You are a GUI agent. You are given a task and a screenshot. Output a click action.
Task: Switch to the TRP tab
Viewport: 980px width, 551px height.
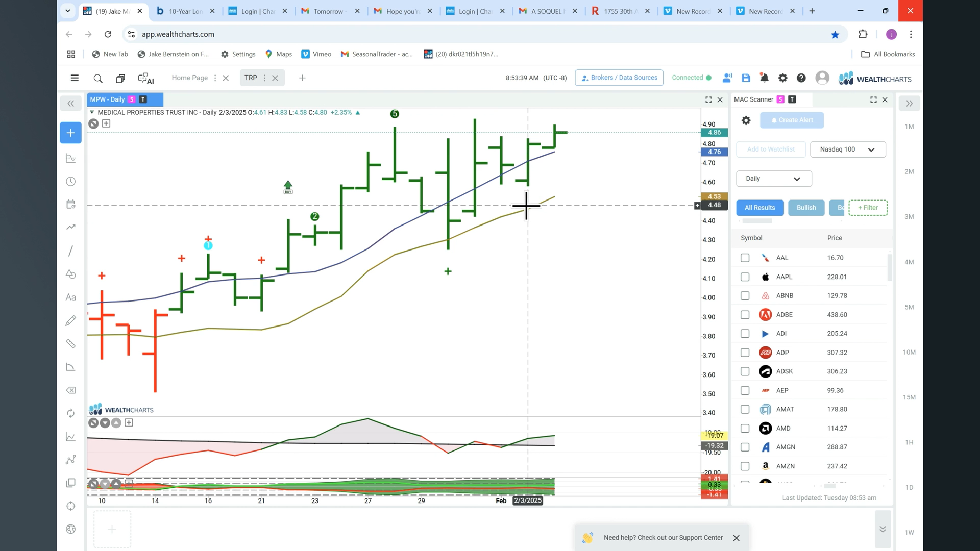point(251,78)
